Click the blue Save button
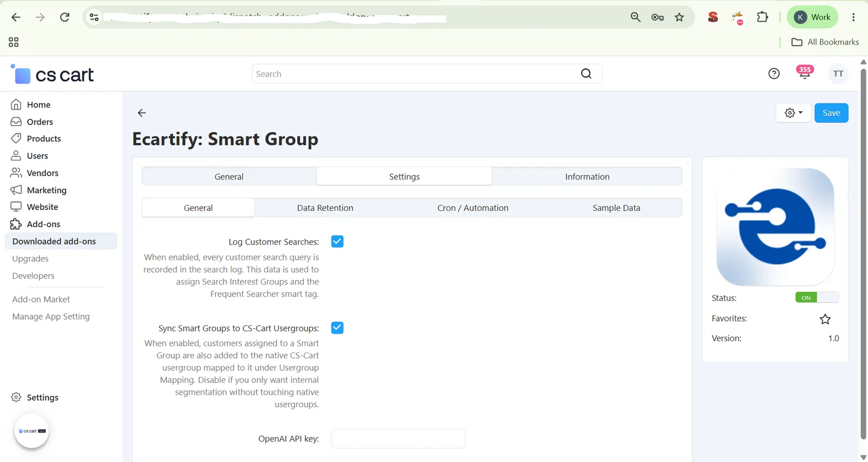This screenshot has width=868, height=462. [831, 113]
